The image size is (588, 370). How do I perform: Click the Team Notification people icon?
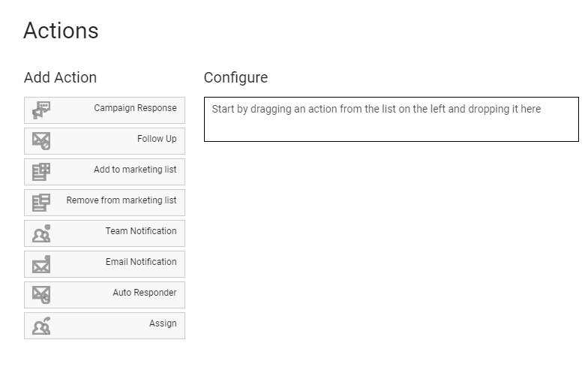click(x=41, y=233)
